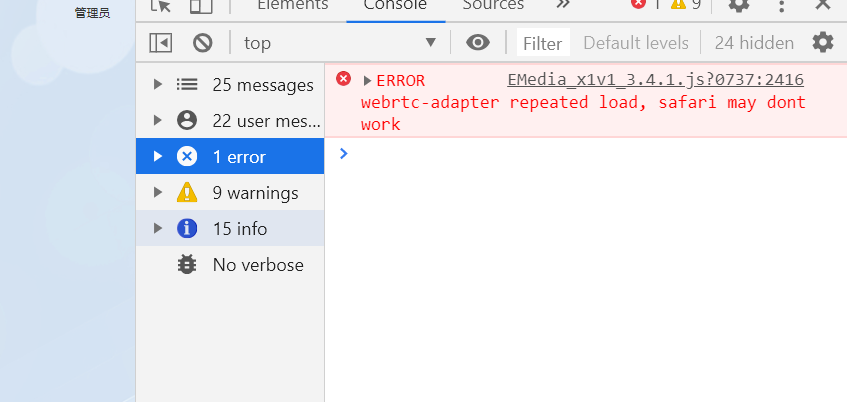Toggle the device toolbar icon

[201, 5]
